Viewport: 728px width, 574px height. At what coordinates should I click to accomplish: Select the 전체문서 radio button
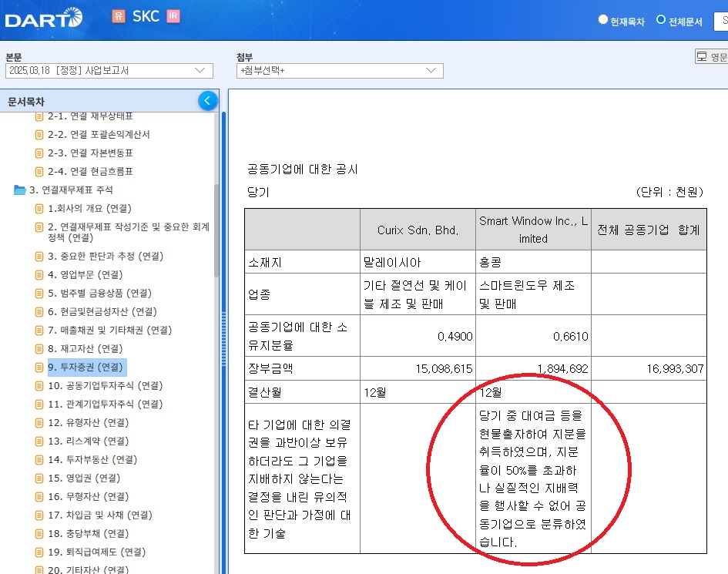coord(661,20)
